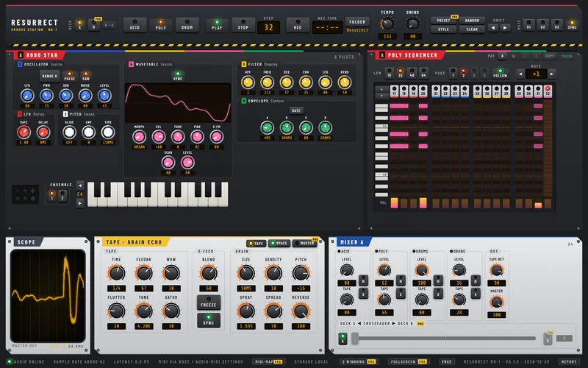Switch to sequencer page 1
This screenshot has height=368, width=588.
click(x=453, y=72)
